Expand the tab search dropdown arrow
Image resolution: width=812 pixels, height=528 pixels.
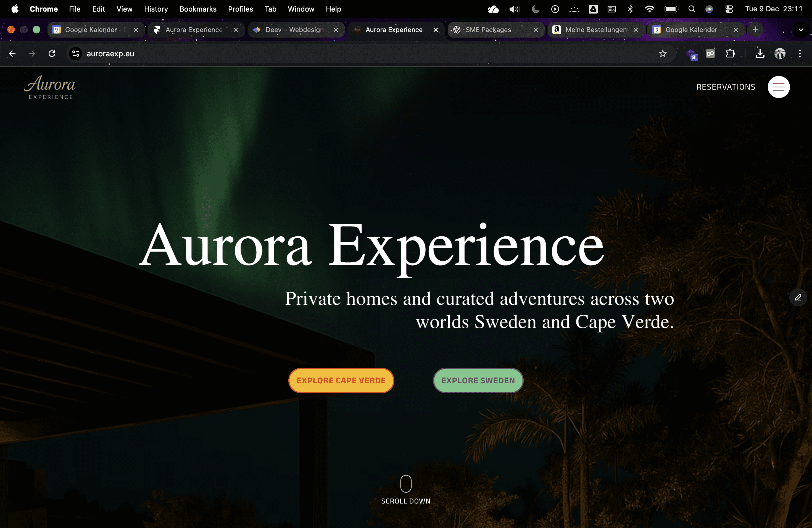pyautogui.click(x=801, y=30)
